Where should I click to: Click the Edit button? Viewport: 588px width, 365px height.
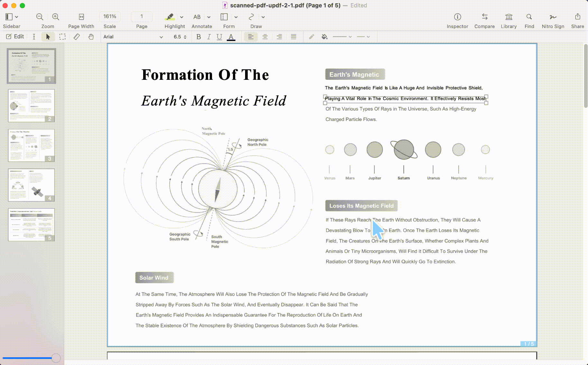[x=15, y=37]
